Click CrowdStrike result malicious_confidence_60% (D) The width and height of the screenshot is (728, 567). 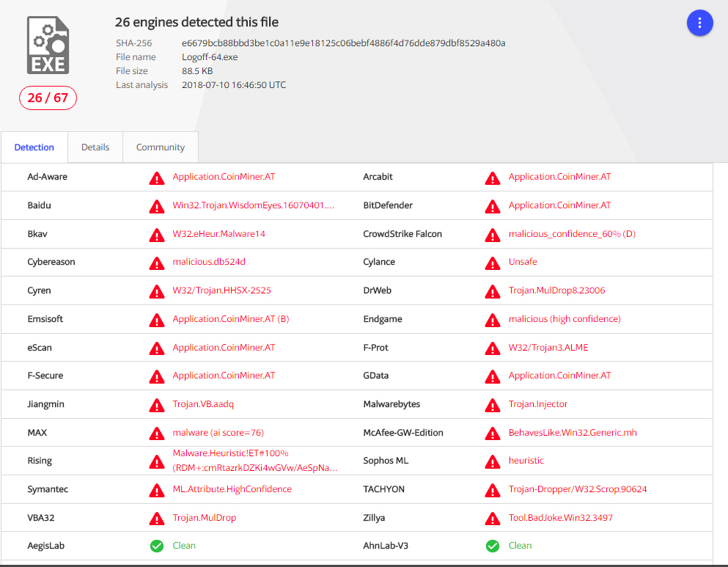coord(572,234)
